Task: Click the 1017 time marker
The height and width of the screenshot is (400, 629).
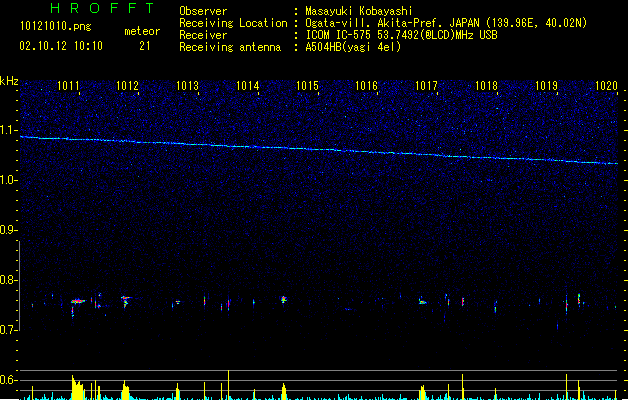Action: click(426, 86)
